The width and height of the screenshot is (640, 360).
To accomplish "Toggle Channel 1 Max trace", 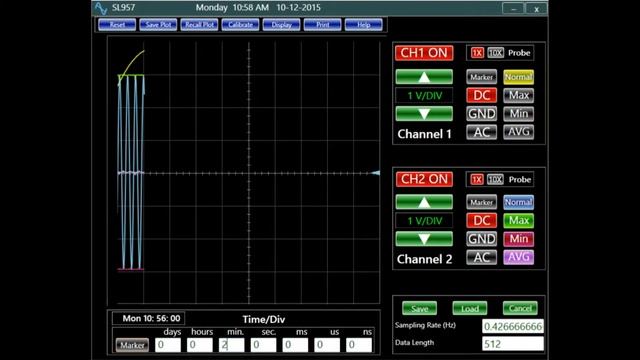I will (x=518, y=96).
